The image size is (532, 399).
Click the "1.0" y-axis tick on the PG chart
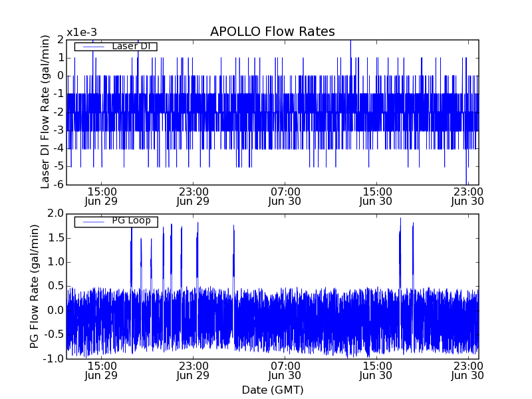[x=56, y=262]
